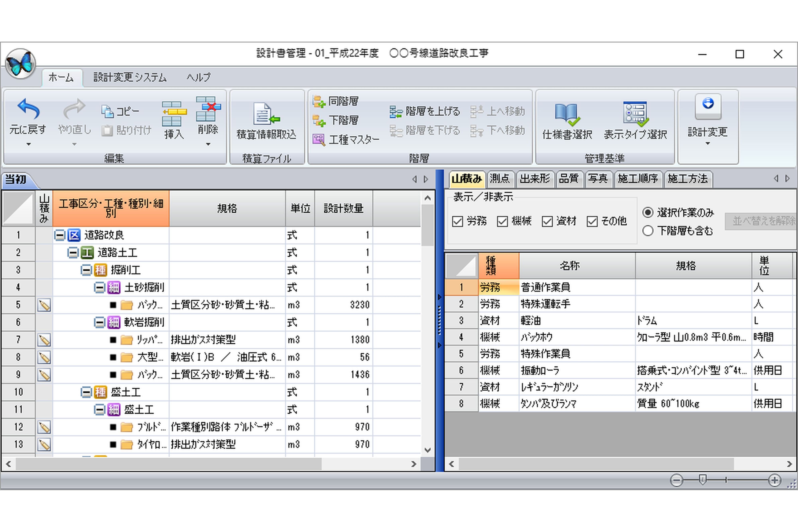
Task: Select the バックホウ row in right table
Action: 537,337
